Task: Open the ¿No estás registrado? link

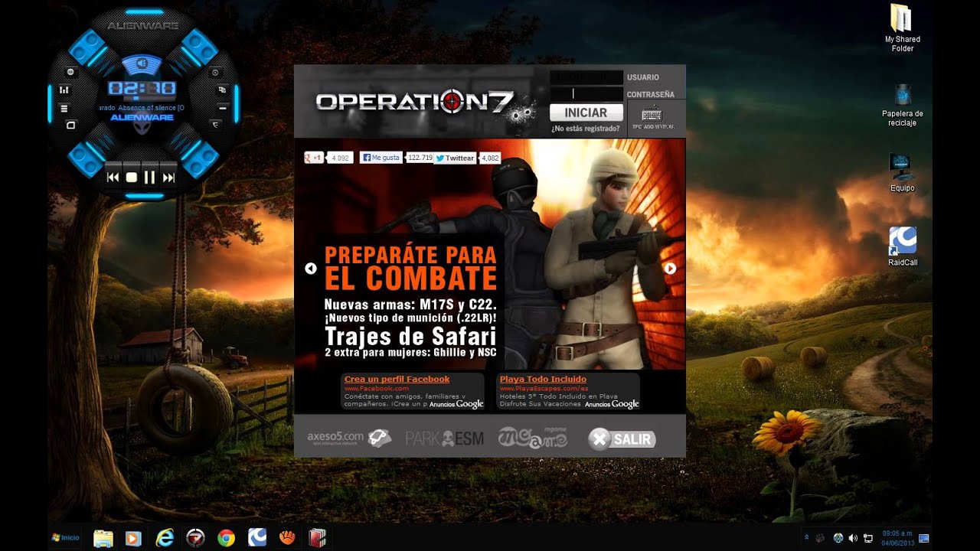Action: pos(586,129)
